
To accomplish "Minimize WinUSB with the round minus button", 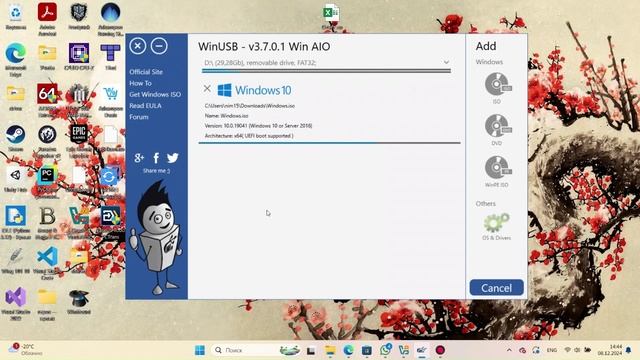I will [x=159, y=46].
